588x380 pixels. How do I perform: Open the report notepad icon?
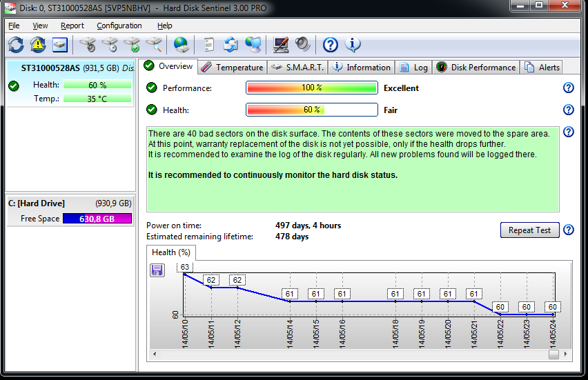click(x=208, y=45)
